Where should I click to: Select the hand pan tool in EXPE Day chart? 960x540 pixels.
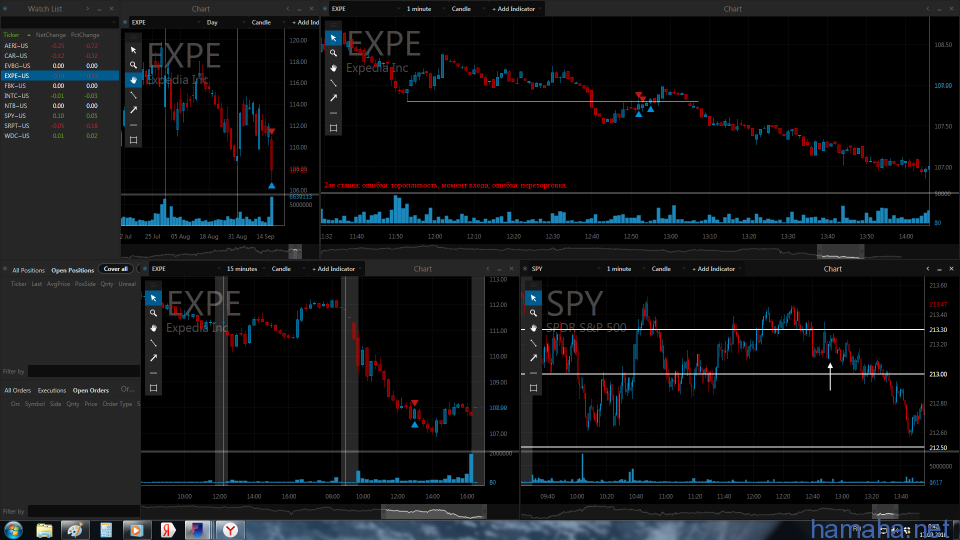pos(133,80)
